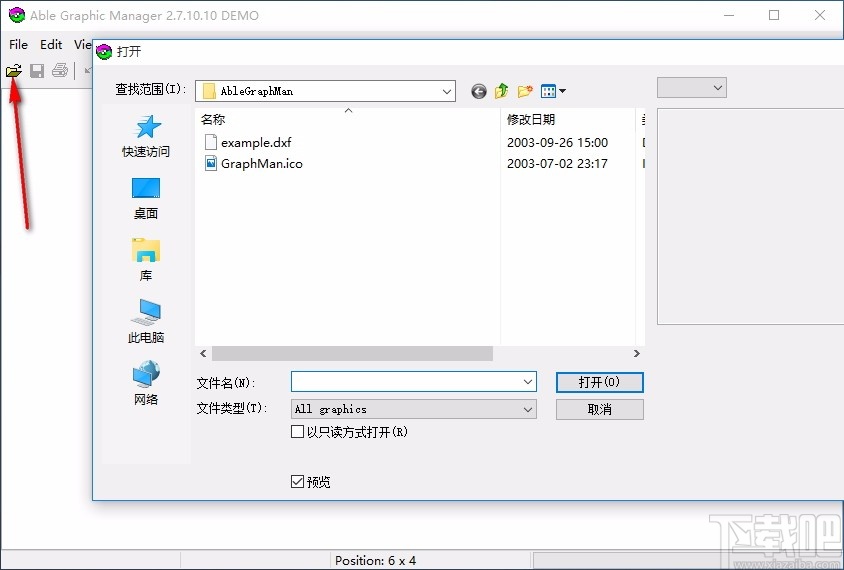Open the View menu icon in dialog

point(553,91)
